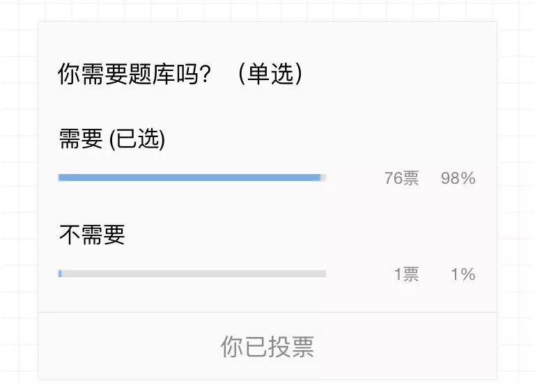This screenshot has height=392, width=535.
Task: Click the small blue start of 不需要 bar
Action: (60, 274)
